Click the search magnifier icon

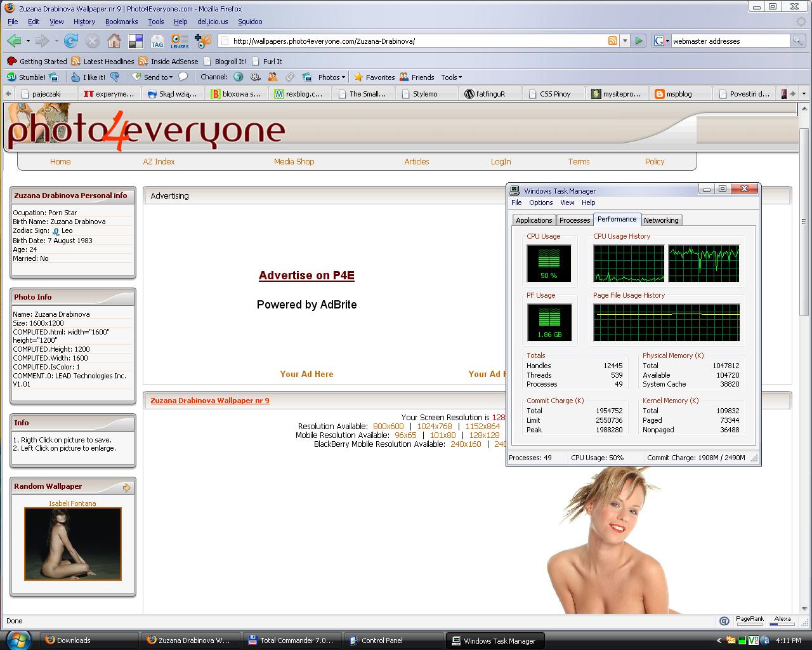point(797,41)
